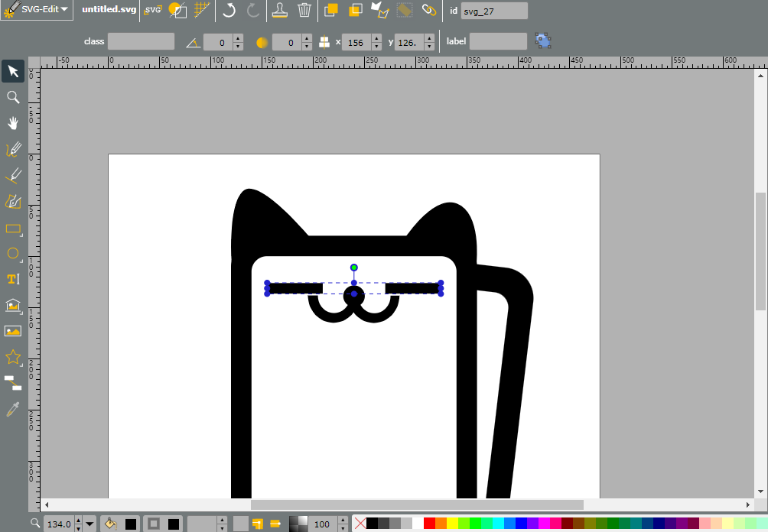Open the stroke line cap option
This screenshot has height=532, width=768.
(x=275, y=524)
